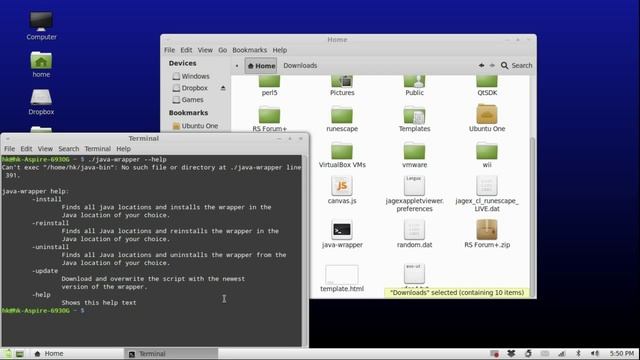Open Edit menu in Terminal window
Viewport: 640px width, 360px height.
[26, 149]
